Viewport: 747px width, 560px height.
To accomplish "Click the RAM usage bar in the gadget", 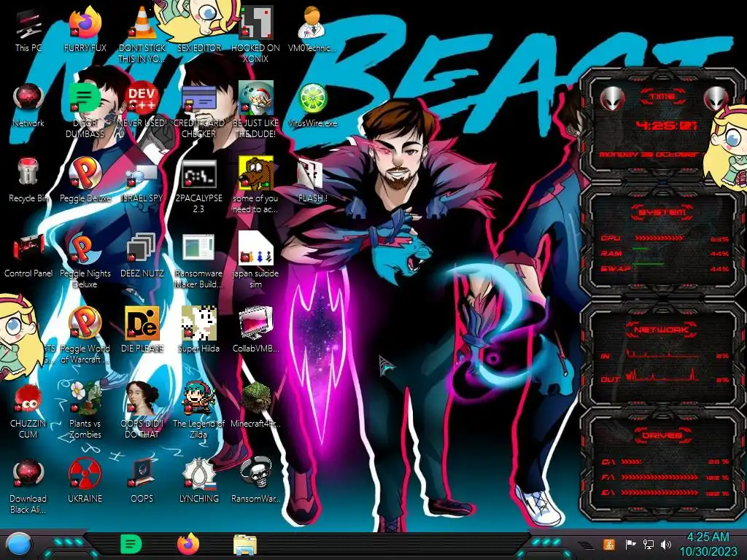I will coord(640,249).
